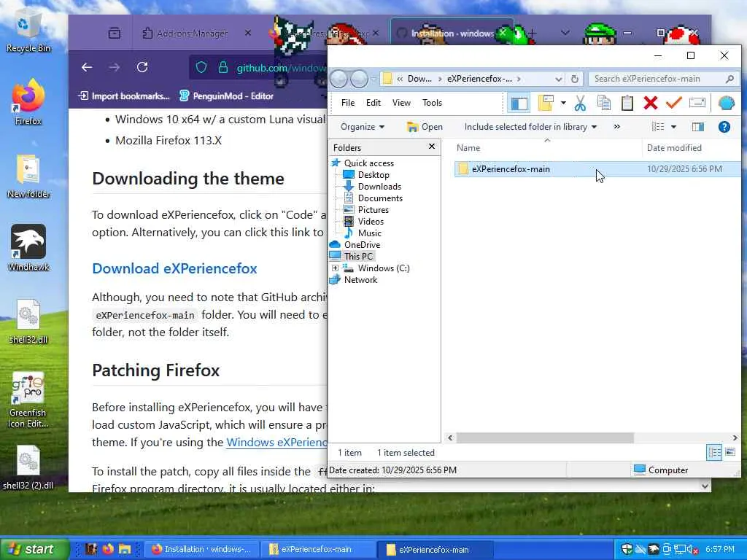
Task: Close the Add-ons Manager tab
Action: 248,33
